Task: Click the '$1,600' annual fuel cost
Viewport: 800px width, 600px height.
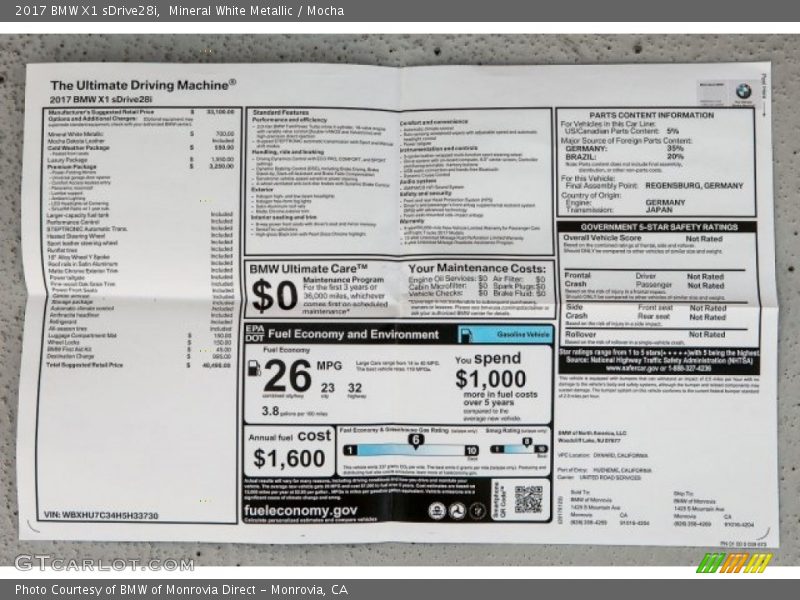Action: (289, 458)
